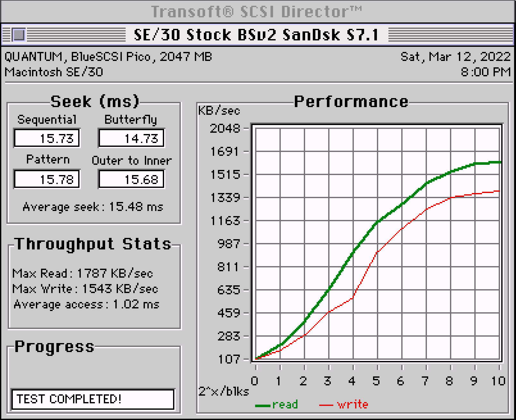Click the TEST COMPLETED! progress field

(93, 399)
